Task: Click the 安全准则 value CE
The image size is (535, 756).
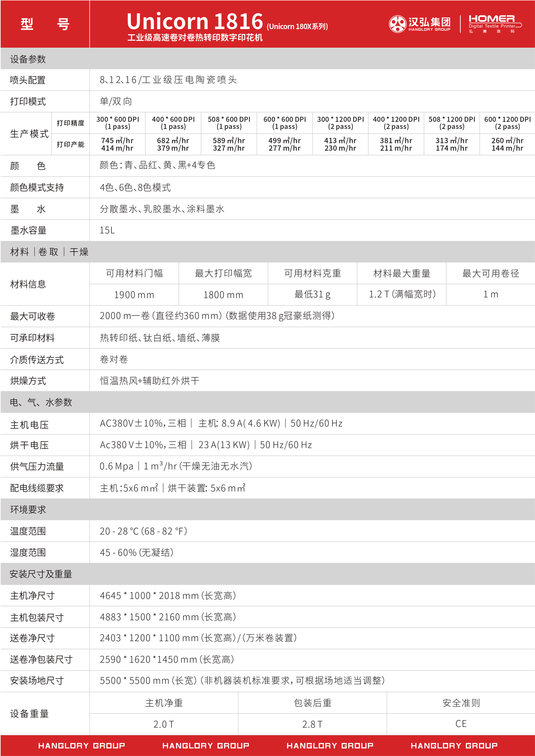Action: click(461, 724)
